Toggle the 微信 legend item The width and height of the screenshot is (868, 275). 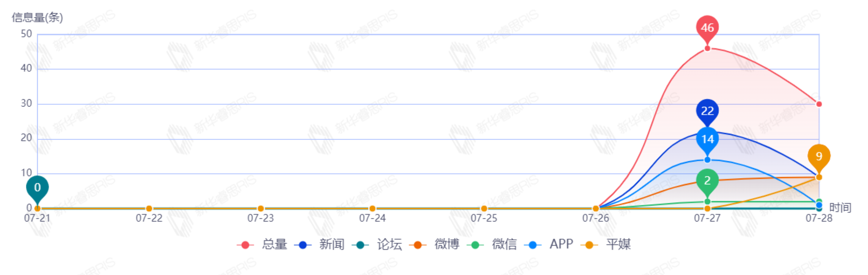tap(493, 245)
